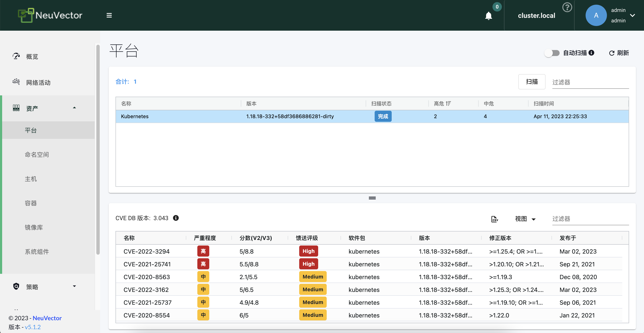Click the help question mark icon
The image size is (644, 333).
567,7
